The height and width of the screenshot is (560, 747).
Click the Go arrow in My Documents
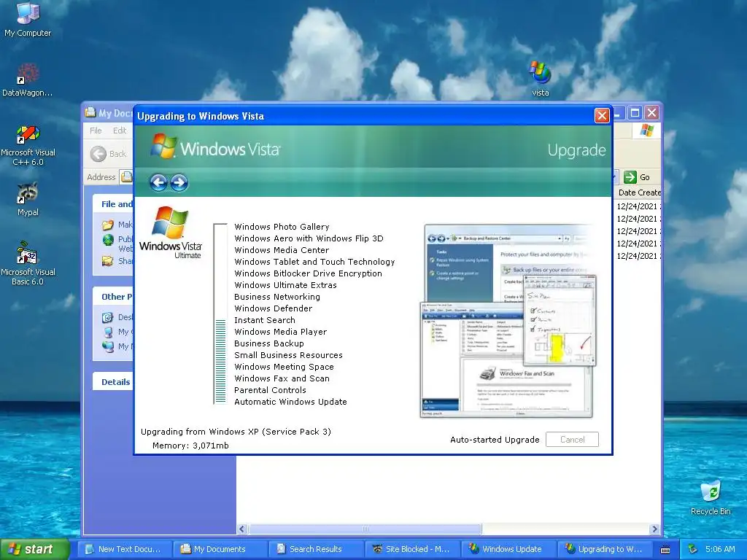(630, 177)
